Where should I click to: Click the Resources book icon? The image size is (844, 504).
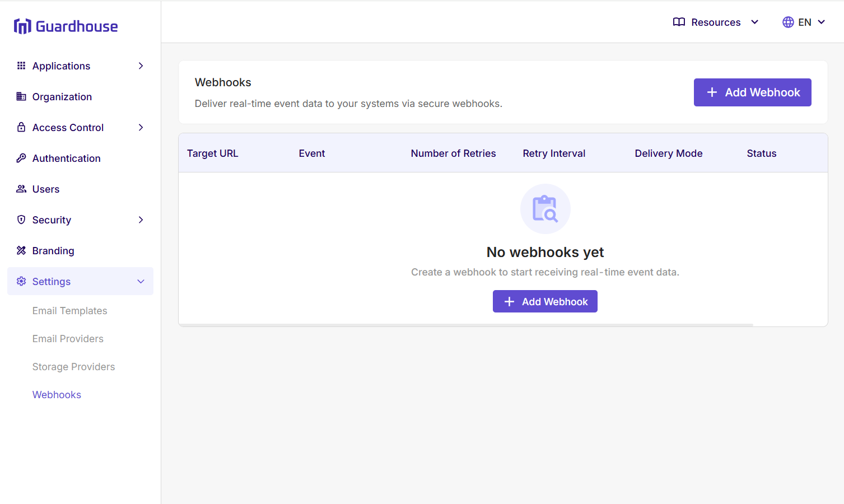(678, 22)
